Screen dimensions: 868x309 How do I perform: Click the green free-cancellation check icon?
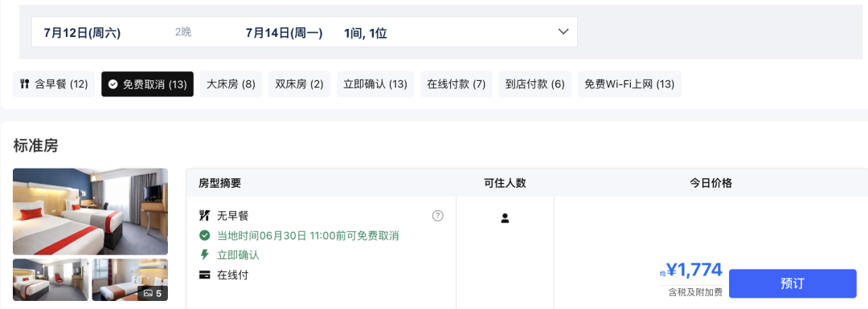pos(204,235)
